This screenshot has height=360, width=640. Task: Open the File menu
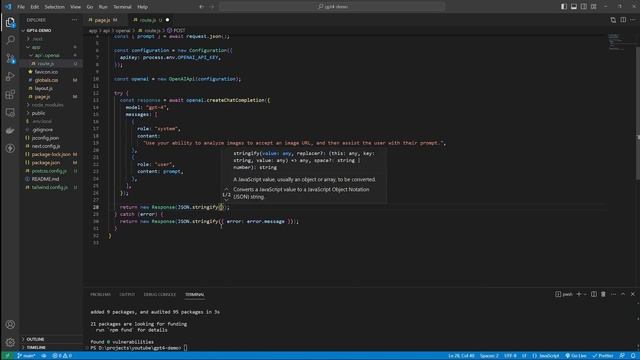click(x=21, y=7)
